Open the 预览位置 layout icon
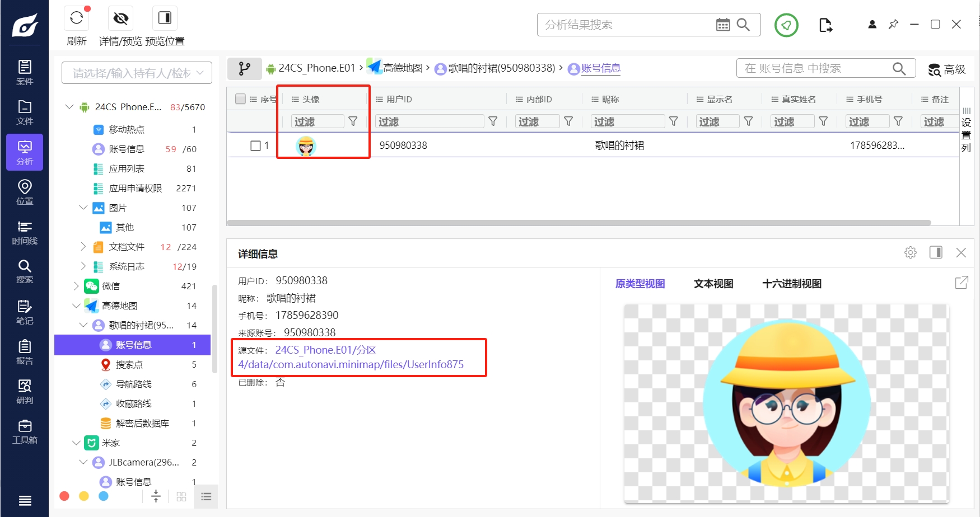The width and height of the screenshot is (980, 517). pos(165,18)
